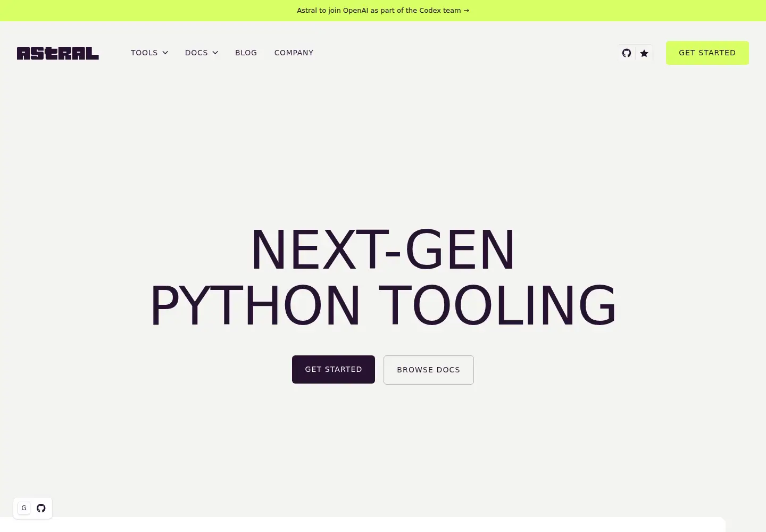
Task: Visit the COMPANY page
Action: 294,53
